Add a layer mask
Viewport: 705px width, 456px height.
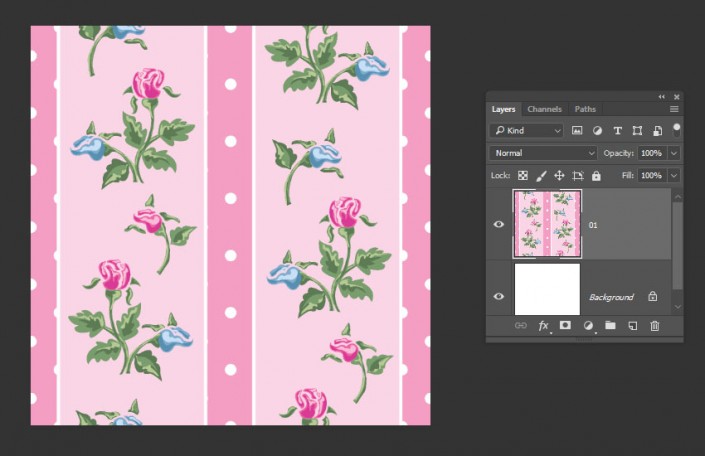(565, 326)
